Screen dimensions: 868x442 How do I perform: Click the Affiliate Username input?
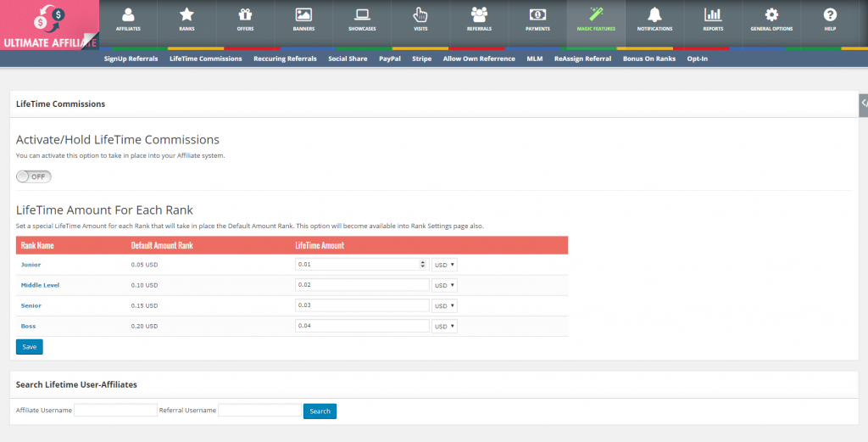[115, 411]
